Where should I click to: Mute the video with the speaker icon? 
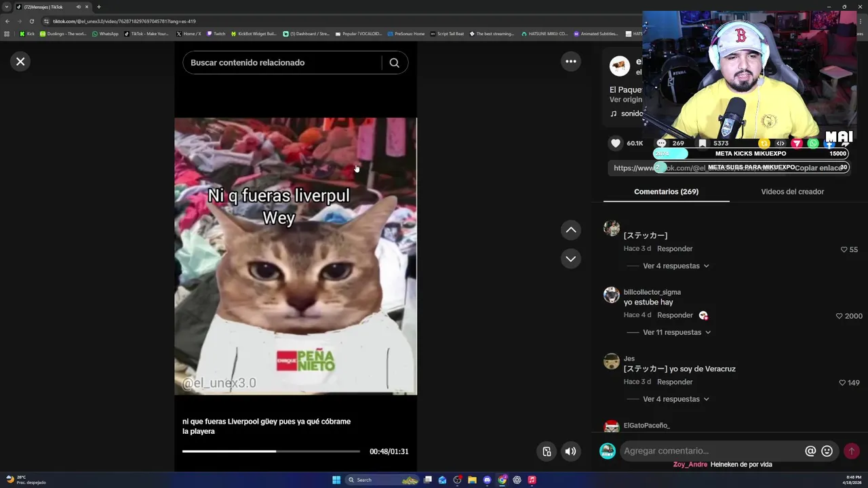coord(571,451)
